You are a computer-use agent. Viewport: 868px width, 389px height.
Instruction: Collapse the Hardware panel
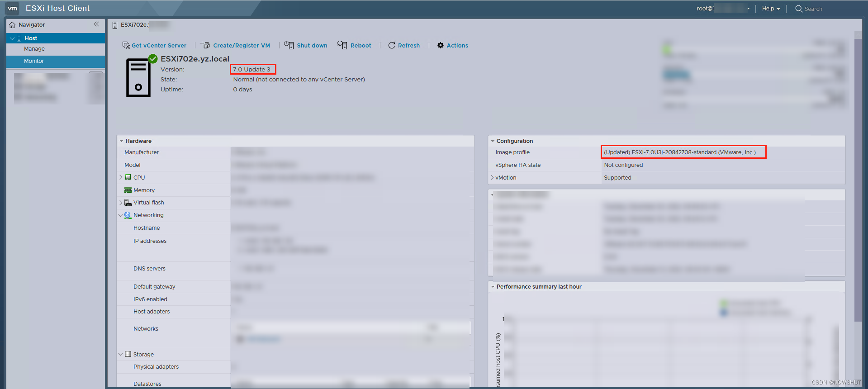click(x=121, y=141)
